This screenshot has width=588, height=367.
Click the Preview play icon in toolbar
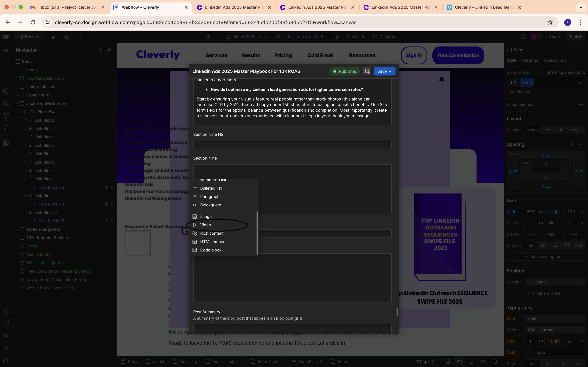(81, 37)
